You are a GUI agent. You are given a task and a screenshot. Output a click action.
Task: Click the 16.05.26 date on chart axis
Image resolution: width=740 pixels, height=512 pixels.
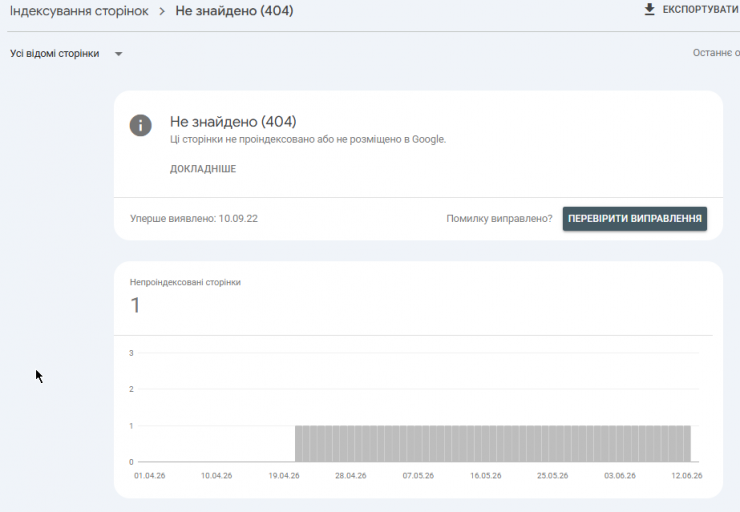coord(486,476)
